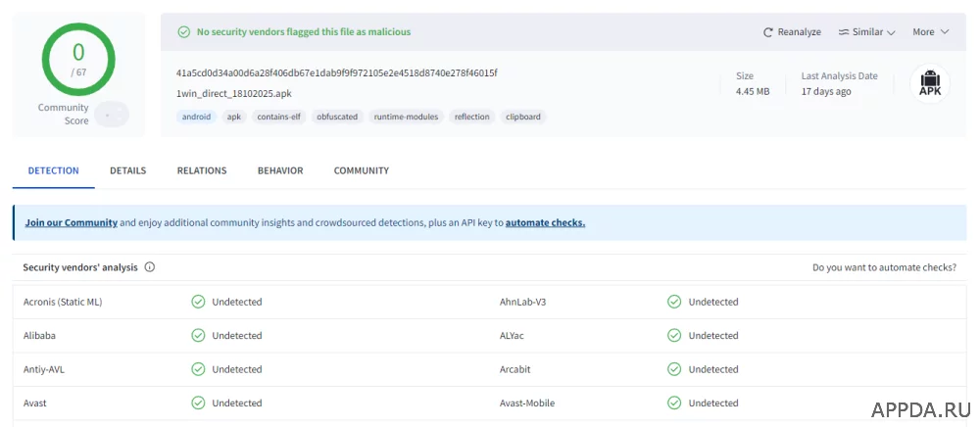Go to the BEHAVIOR tab

coord(280,171)
